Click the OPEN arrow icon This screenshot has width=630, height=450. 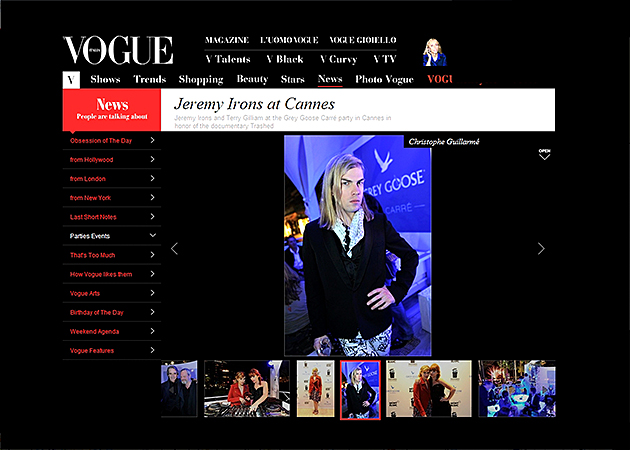click(544, 154)
